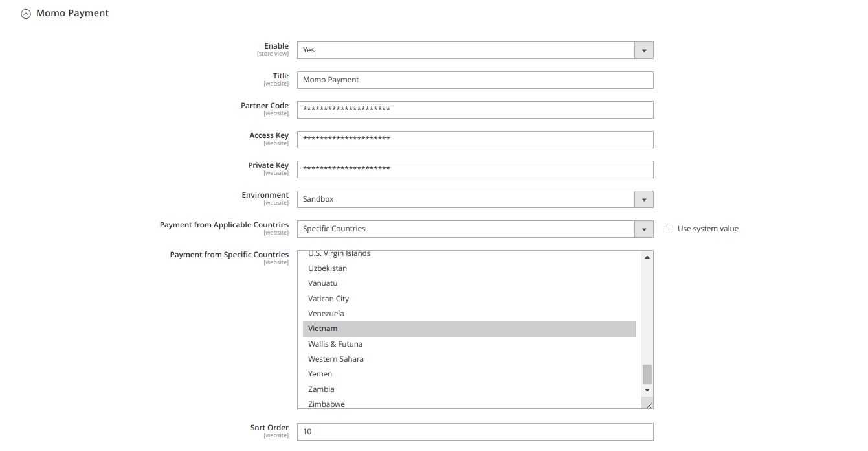The width and height of the screenshot is (868, 451).
Task: Check the Use system value checkbox
Action: 669,229
